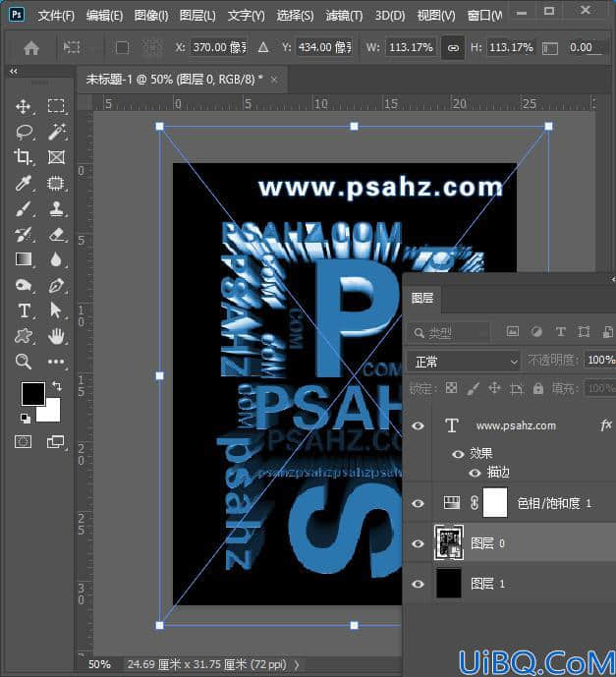616x677 pixels.
Task: Lock transparent pixels in Layers panel
Action: pos(451,388)
